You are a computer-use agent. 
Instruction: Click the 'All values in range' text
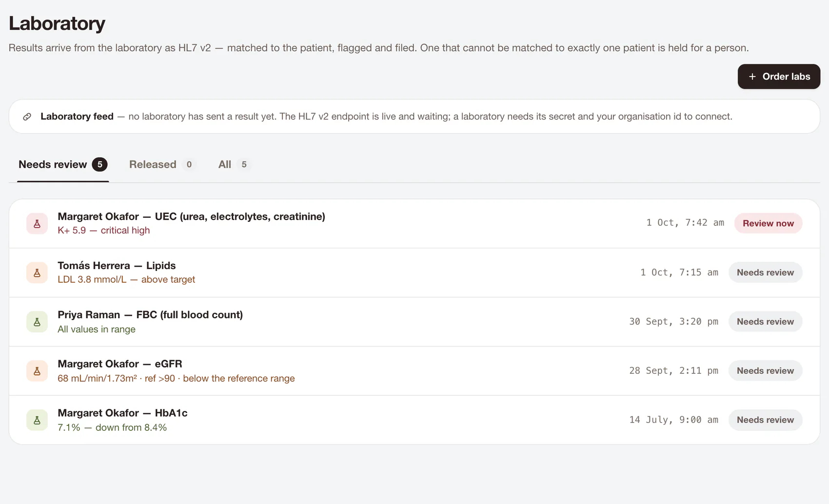tap(97, 330)
